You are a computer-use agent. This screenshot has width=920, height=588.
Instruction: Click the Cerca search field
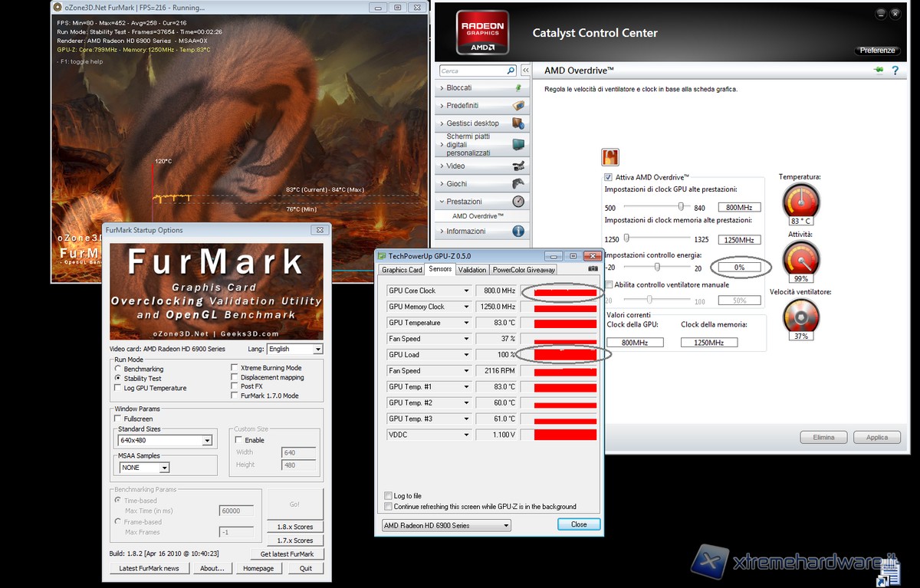click(472, 71)
